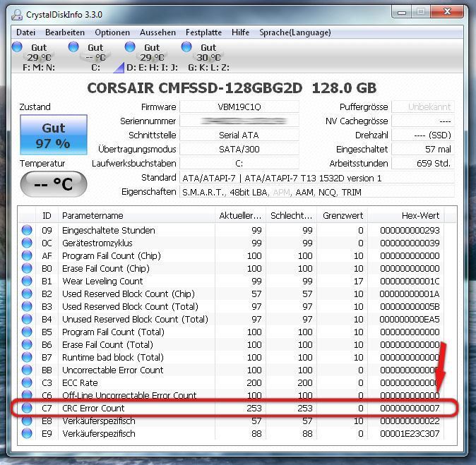
Task: Select disk G: K: L: Z: status orb
Action: (x=186, y=47)
